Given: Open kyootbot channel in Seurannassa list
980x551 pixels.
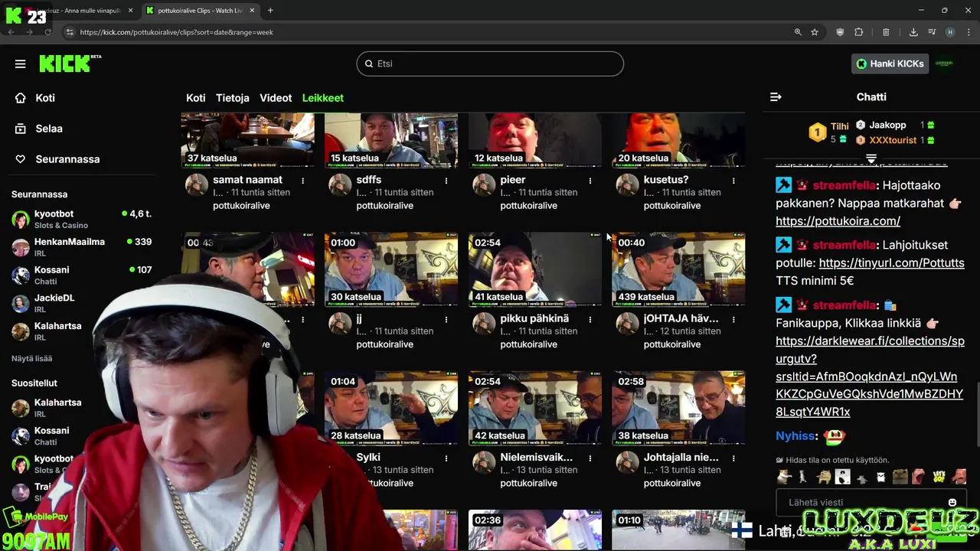Looking at the screenshot, I should (81, 219).
